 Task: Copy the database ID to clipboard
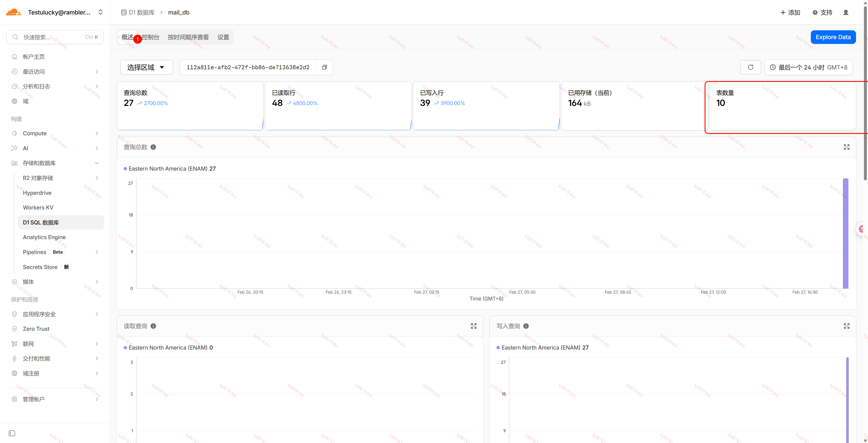325,67
